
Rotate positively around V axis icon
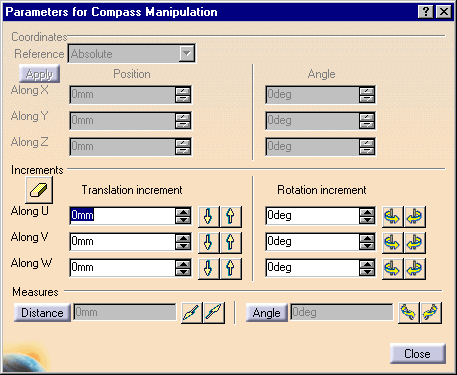(x=415, y=243)
